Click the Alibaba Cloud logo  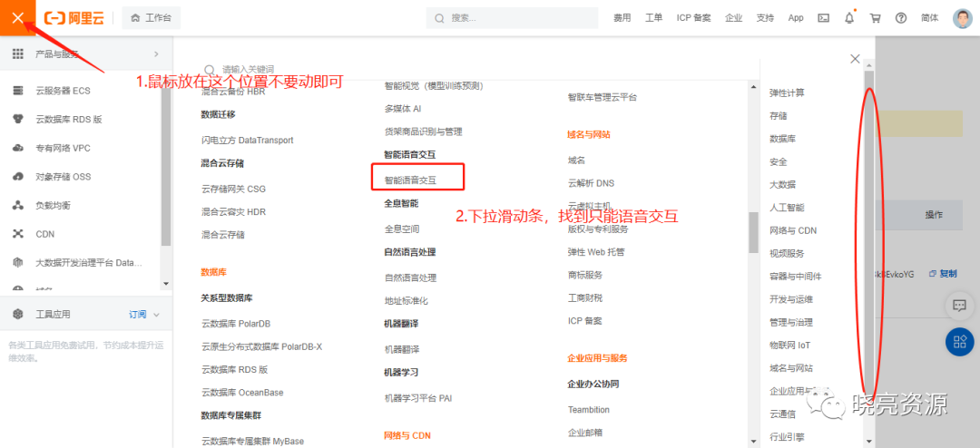point(73,18)
